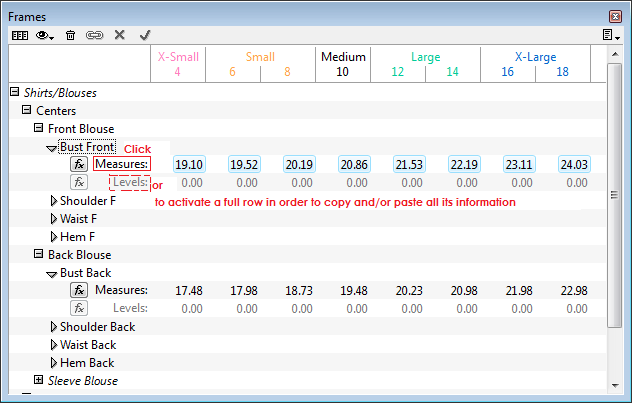
Task: Expand the Hem Back row
Action: click(x=53, y=363)
